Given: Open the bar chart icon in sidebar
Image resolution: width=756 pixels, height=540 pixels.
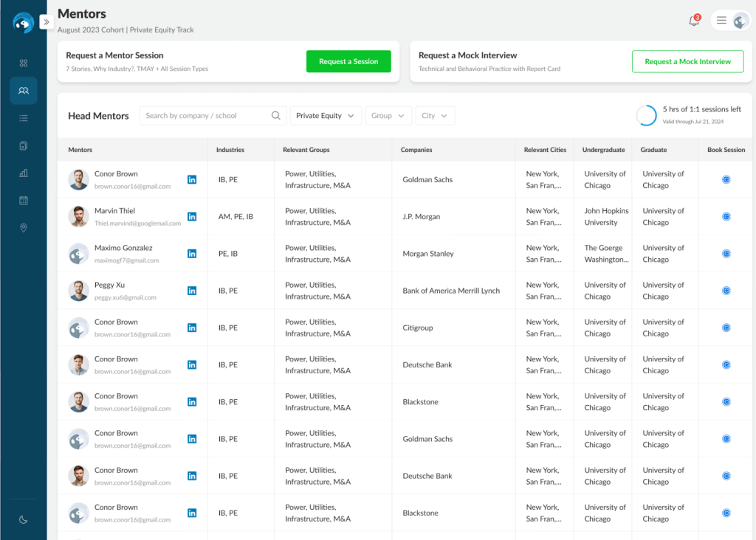Looking at the screenshot, I should [x=24, y=173].
